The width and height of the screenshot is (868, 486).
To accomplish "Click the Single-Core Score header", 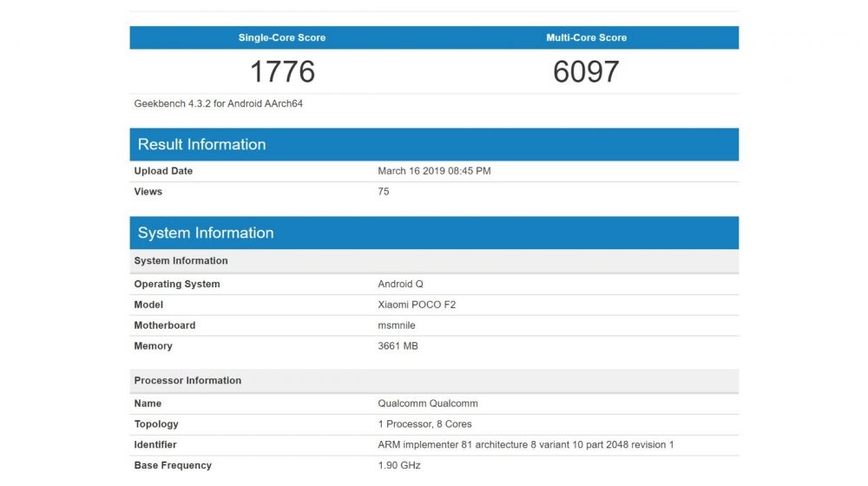I will coord(282,38).
